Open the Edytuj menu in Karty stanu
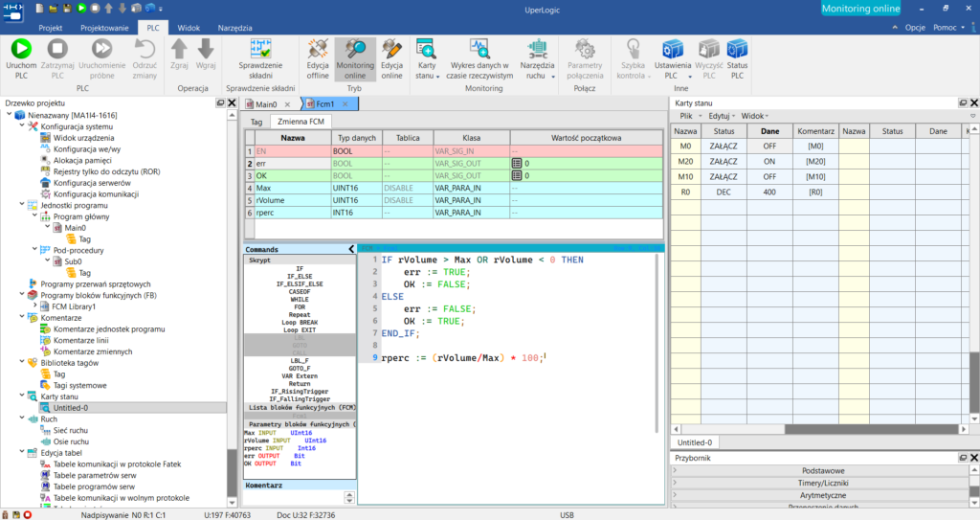This screenshot has height=520, width=980. (x=722, y=116)
